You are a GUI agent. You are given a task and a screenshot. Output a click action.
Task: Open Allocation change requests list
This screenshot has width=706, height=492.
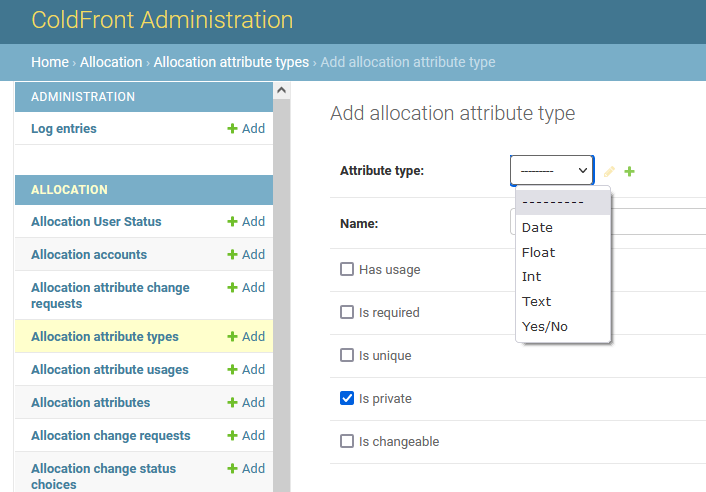(x=111, y=436)
